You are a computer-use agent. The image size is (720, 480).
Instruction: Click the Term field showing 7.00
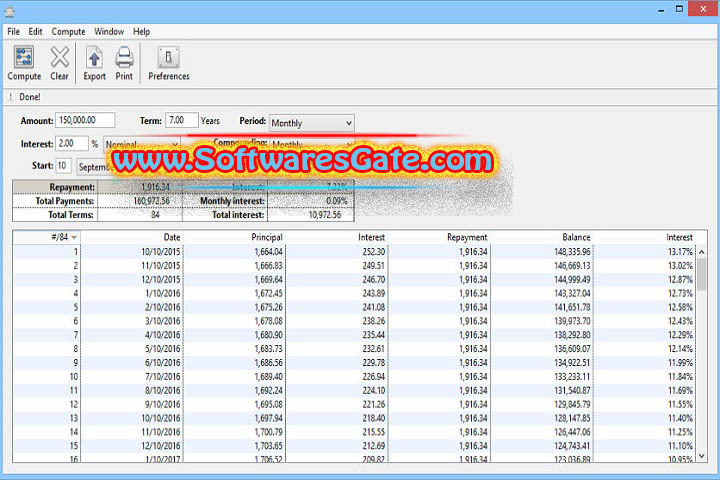(x=182, y=120)
